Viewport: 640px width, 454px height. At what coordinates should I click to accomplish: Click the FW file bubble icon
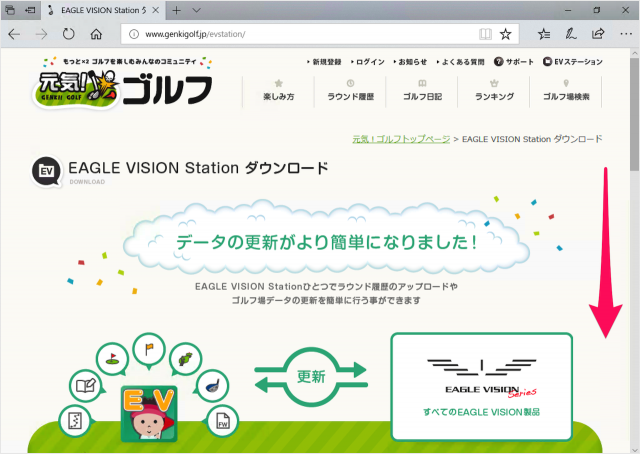222,421
